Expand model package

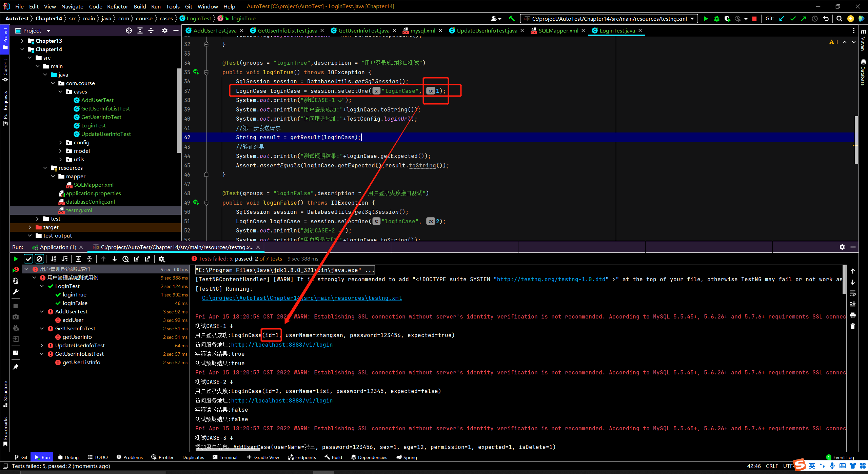point(61,151)
